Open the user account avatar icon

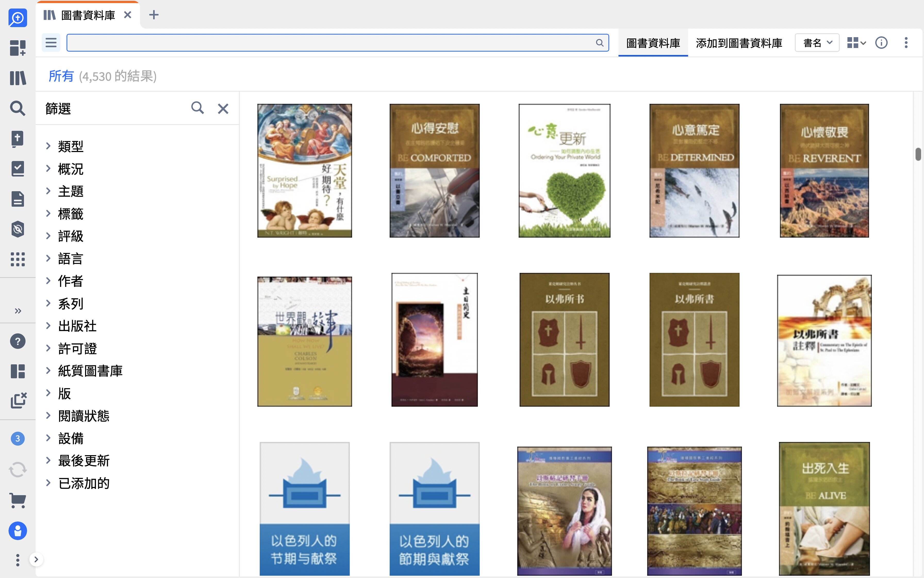pos(18,531)
